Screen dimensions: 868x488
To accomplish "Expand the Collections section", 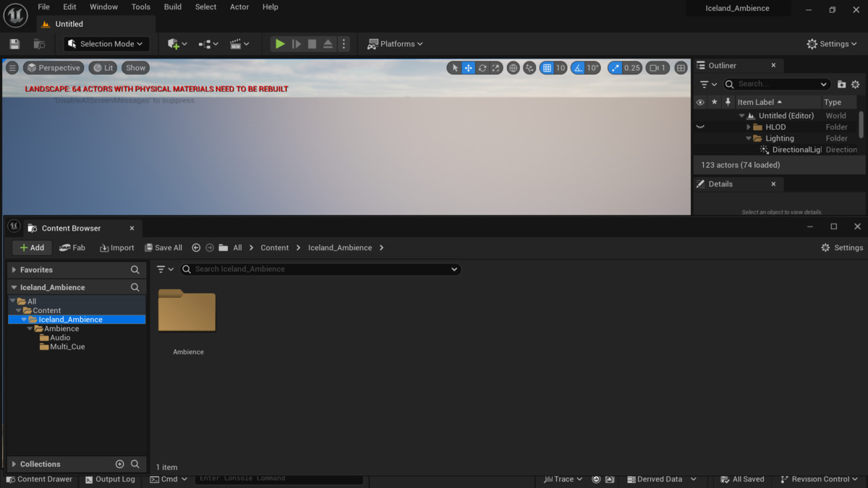I will point(14,464).
